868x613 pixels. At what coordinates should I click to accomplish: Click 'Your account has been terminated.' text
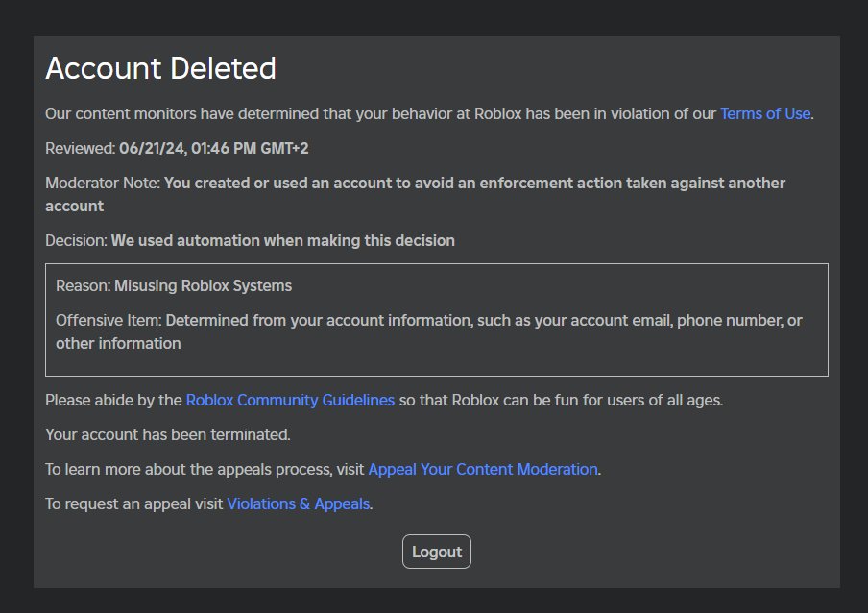[168, 434]
